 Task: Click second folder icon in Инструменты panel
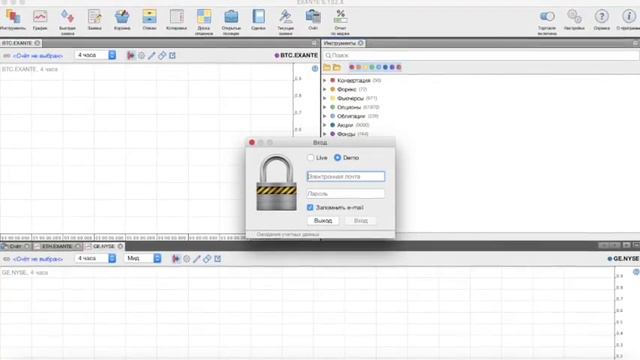point(337,67)
